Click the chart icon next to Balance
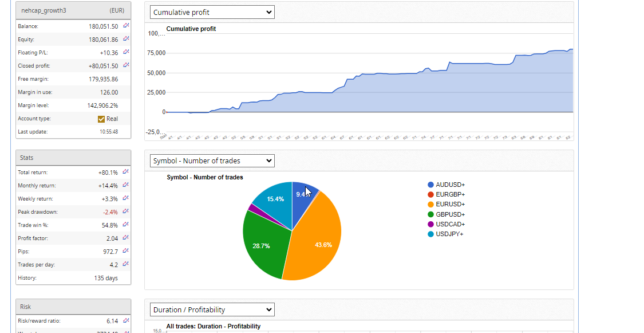This screenshot has height=333, width=644. [x=126, y=26]
